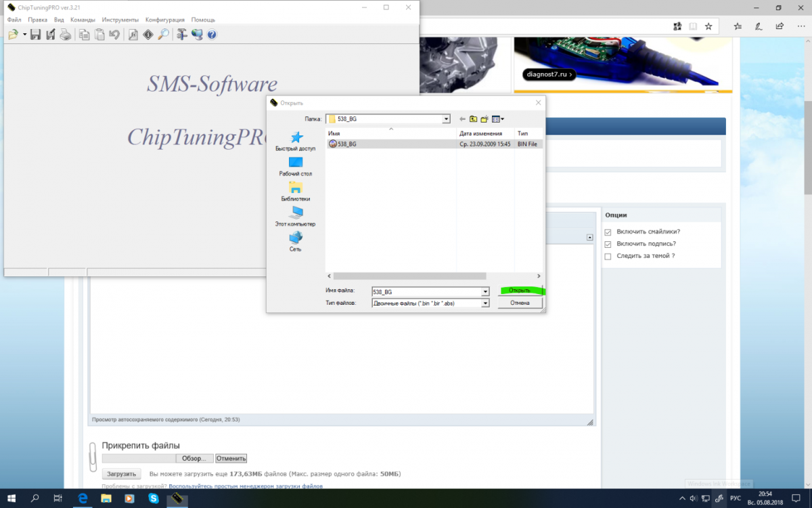Viewport: 812px width, 508px height.
Task: Select the 538_BG file in list
Action: tap(346, 144)
